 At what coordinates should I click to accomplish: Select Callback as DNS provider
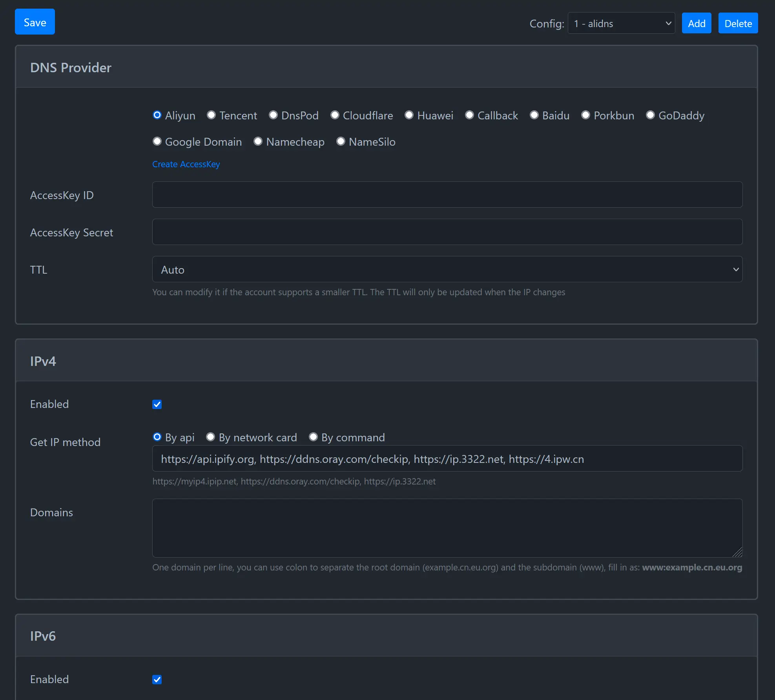469,115
